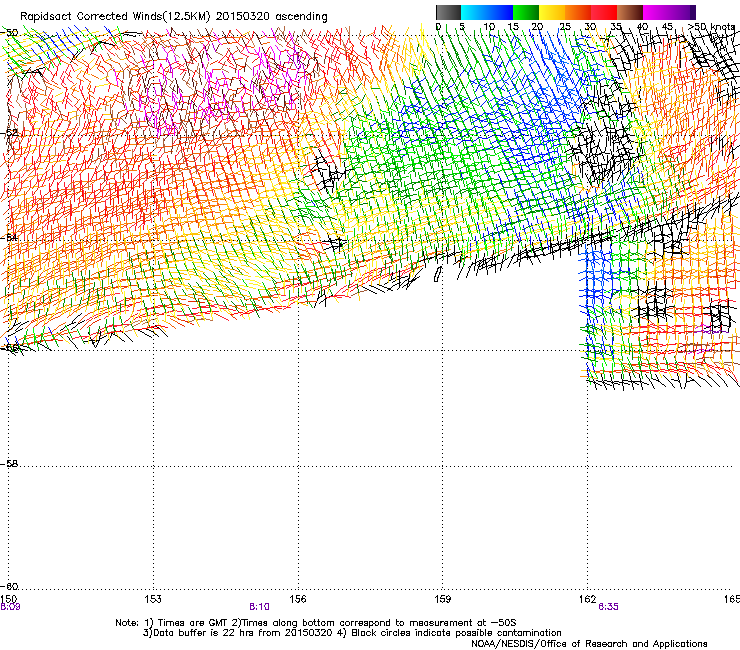Viewport: 740px width, 650px height.
Task: Click latitude label '-52' on the left axis
Action: (9, 133)
